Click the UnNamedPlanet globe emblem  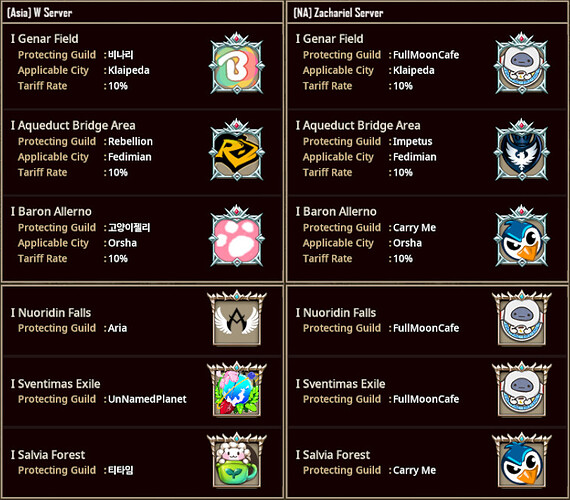coord(237,389)
